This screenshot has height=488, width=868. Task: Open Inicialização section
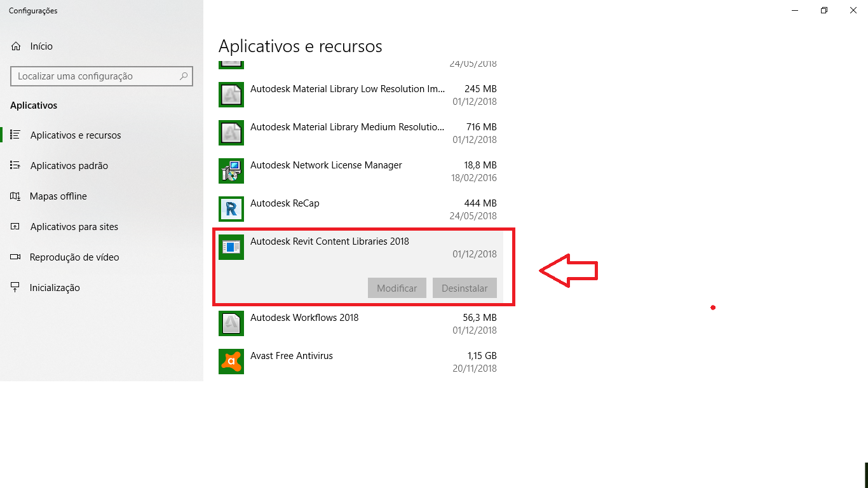[102, 287]
